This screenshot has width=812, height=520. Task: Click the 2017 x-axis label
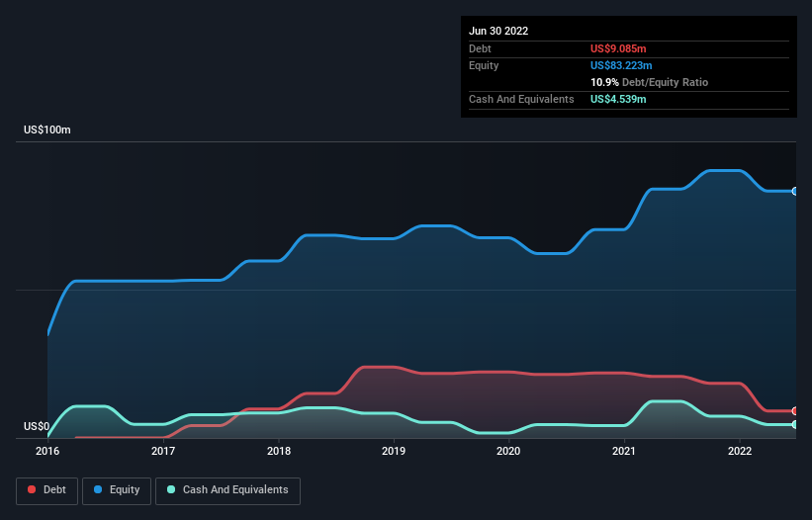163,451
